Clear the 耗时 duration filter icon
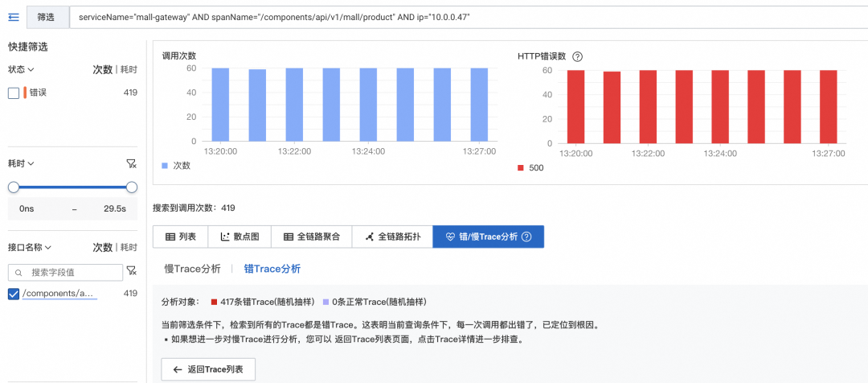 (x=131, y=163)
